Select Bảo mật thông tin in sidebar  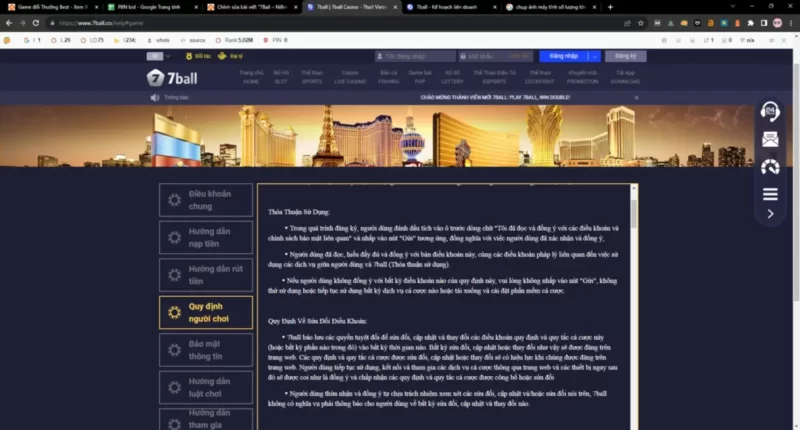point(206,350)
